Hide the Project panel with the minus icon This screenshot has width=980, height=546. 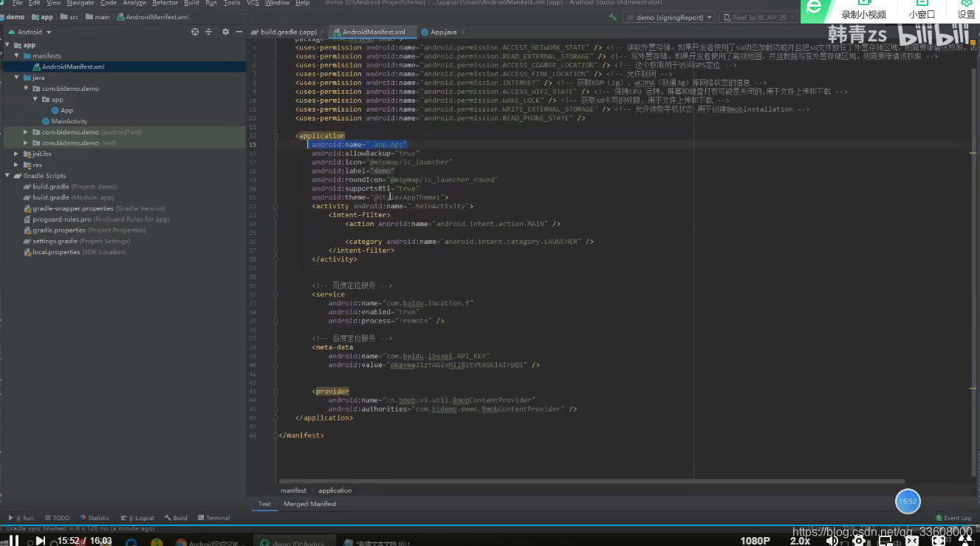coord(239,32)
